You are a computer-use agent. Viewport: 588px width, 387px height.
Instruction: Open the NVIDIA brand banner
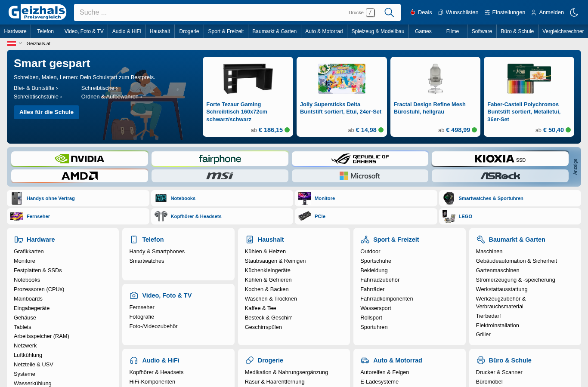click(x=80, y=159)
